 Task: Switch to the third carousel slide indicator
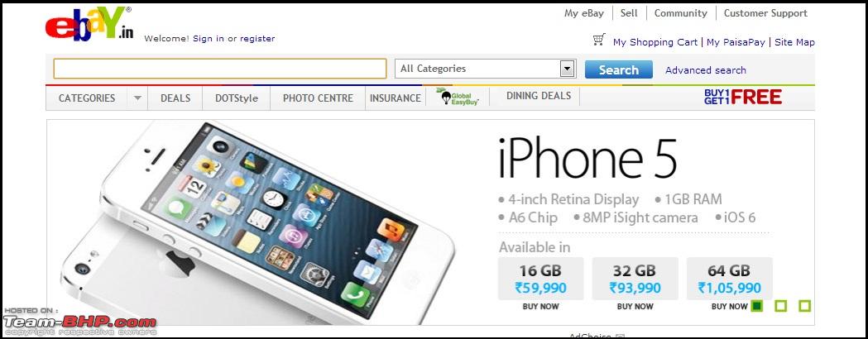(x=805, y=306)
